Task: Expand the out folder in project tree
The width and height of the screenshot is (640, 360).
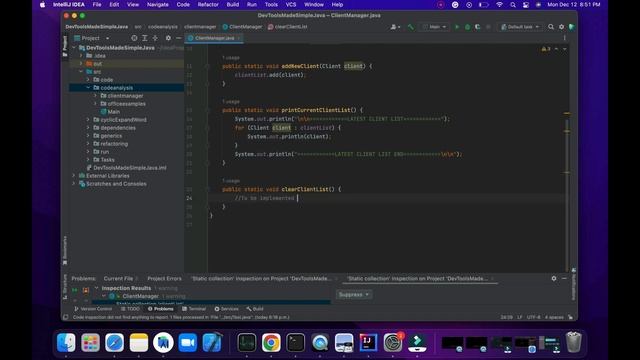Action: tap(81, 64)
